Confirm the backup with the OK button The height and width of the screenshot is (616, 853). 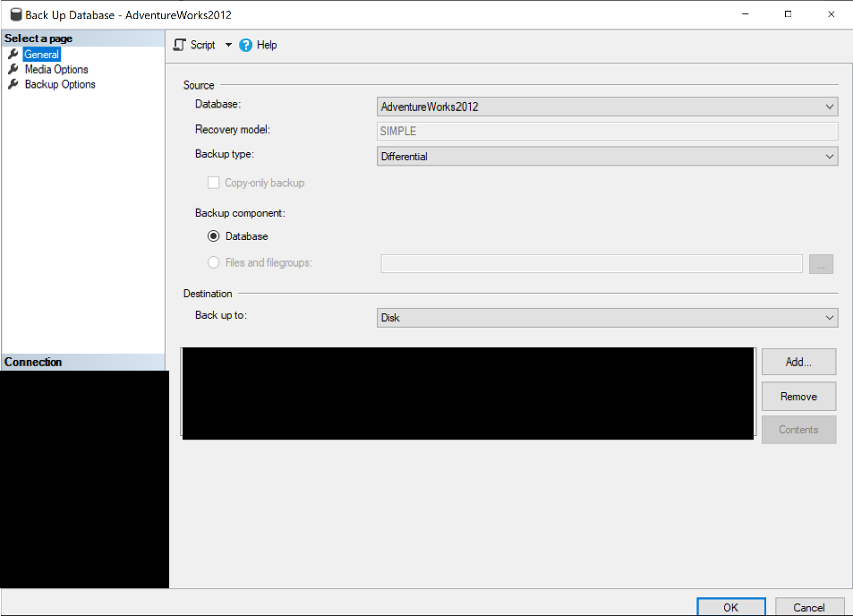pos(731,607)
